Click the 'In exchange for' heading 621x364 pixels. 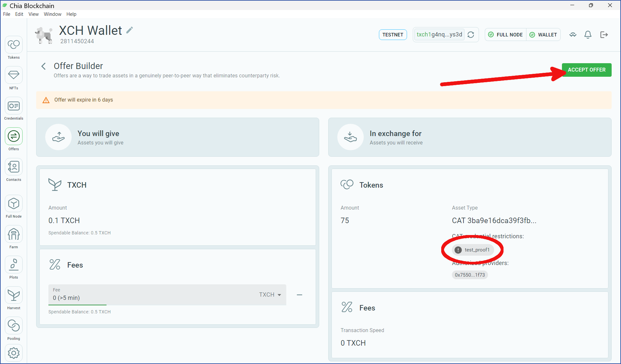pyautogui.click(x=396, y=133)
